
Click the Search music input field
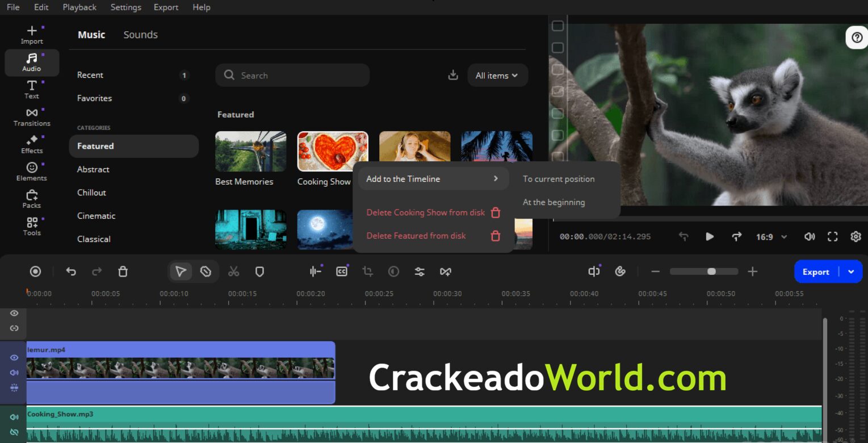[292, 75]
